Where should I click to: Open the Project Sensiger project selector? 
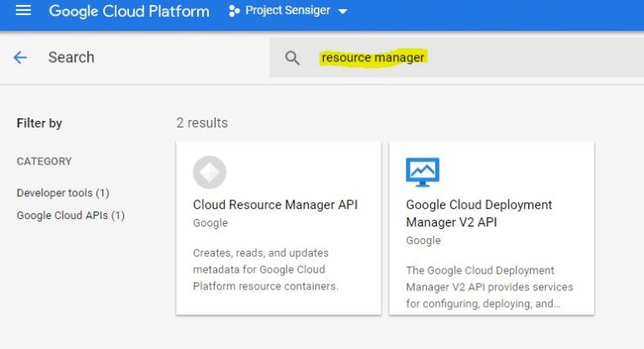pyautogui.click(x=288, y=11)
